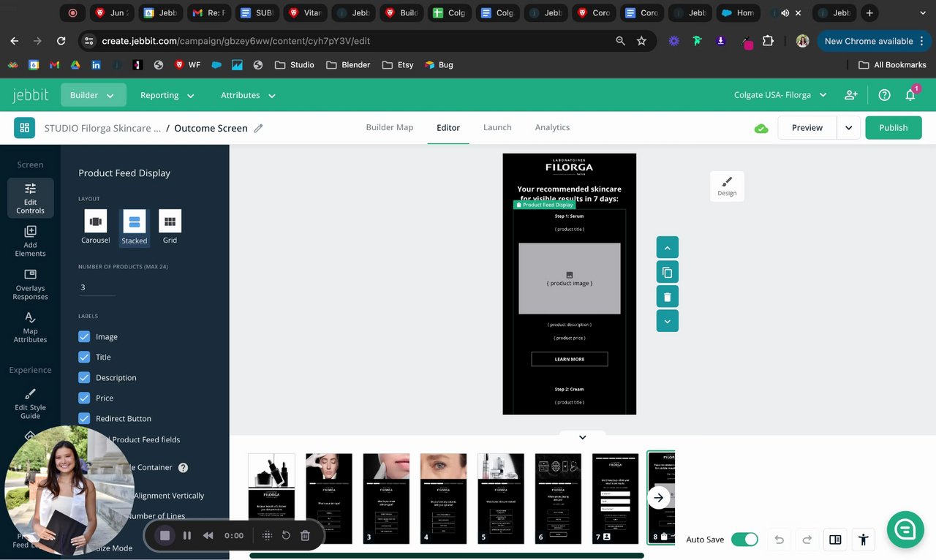This screenshot has width=936, height=560.
Task: Open the Design brush tool
Action: click(x=727, y=186)
